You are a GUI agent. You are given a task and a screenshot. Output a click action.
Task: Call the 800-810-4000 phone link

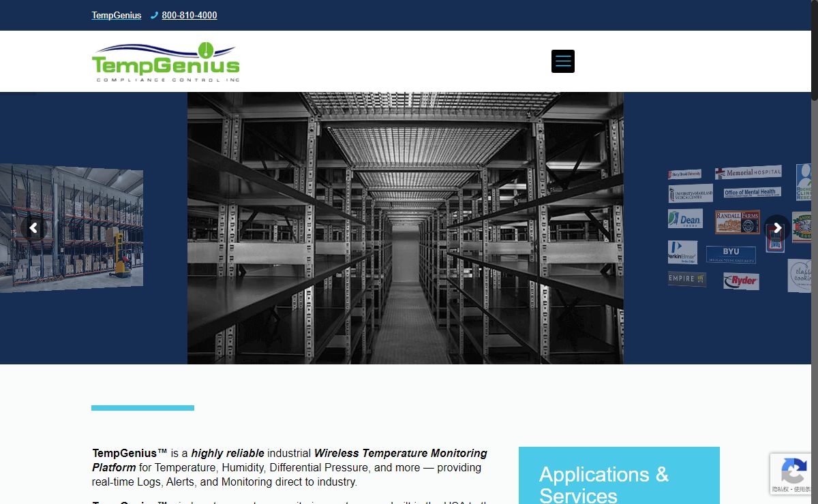click(x=190, y=15)
